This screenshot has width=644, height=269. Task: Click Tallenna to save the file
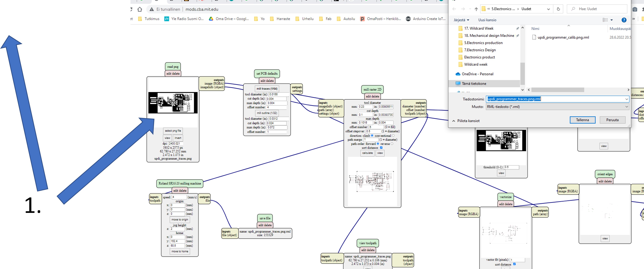(582, 120)
